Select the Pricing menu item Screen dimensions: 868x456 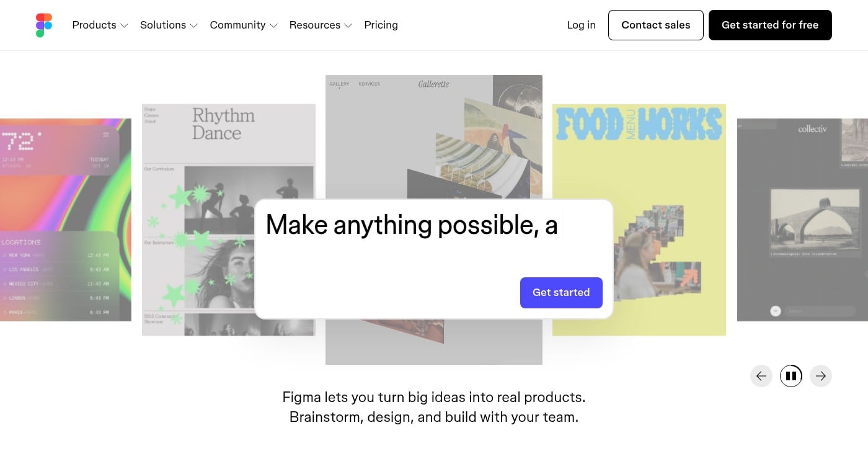381,25
